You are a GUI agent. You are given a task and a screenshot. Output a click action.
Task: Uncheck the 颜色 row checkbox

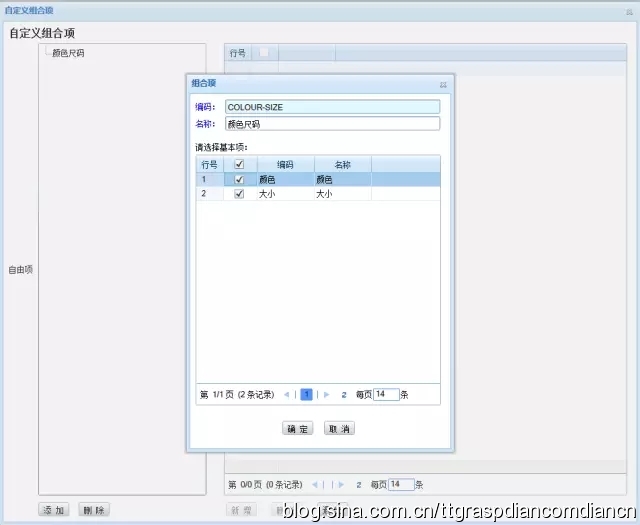coord(238,179)
